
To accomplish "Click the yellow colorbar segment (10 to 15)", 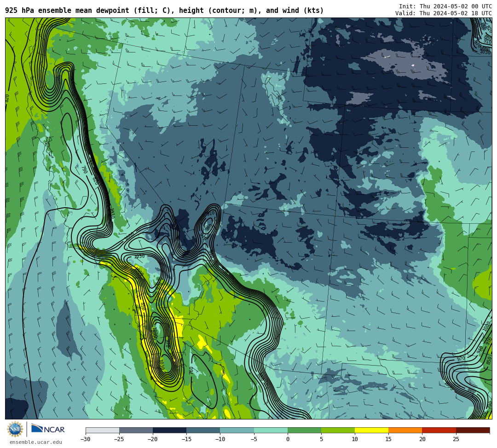I will (x=371, y=430).
